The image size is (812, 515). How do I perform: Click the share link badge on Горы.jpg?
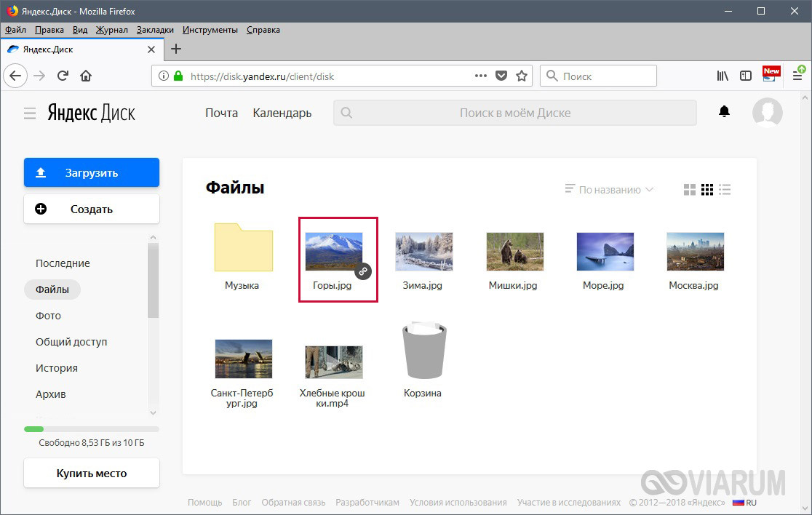coord(363,271)
